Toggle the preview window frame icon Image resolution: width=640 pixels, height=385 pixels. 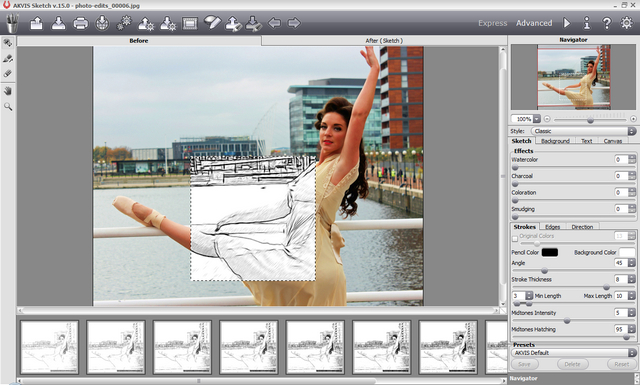[190, 23]
